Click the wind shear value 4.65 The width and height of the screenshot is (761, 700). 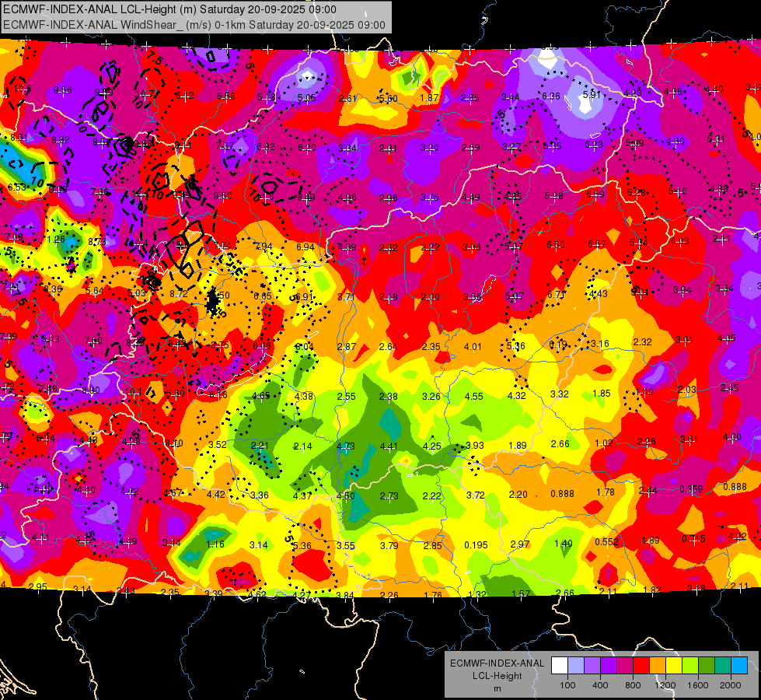261,396
